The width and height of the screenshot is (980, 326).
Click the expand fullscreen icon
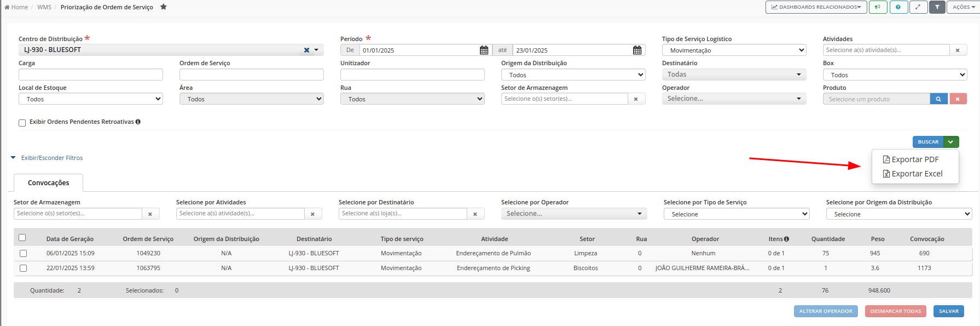(918, 7)
